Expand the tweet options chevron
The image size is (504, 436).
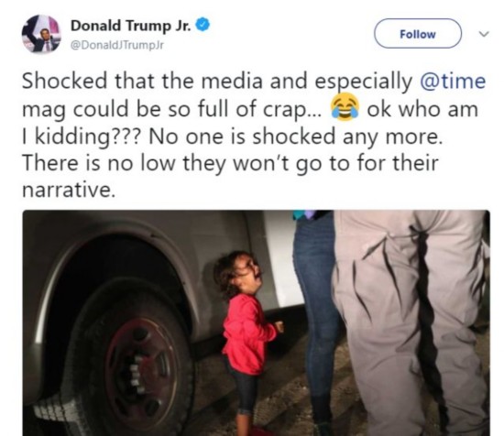click(x=484, y=34)
